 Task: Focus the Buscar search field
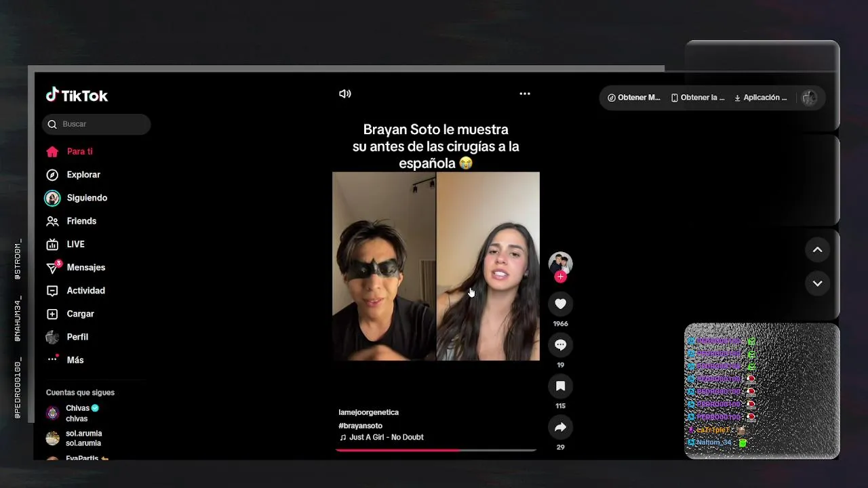tap(96, 124)
